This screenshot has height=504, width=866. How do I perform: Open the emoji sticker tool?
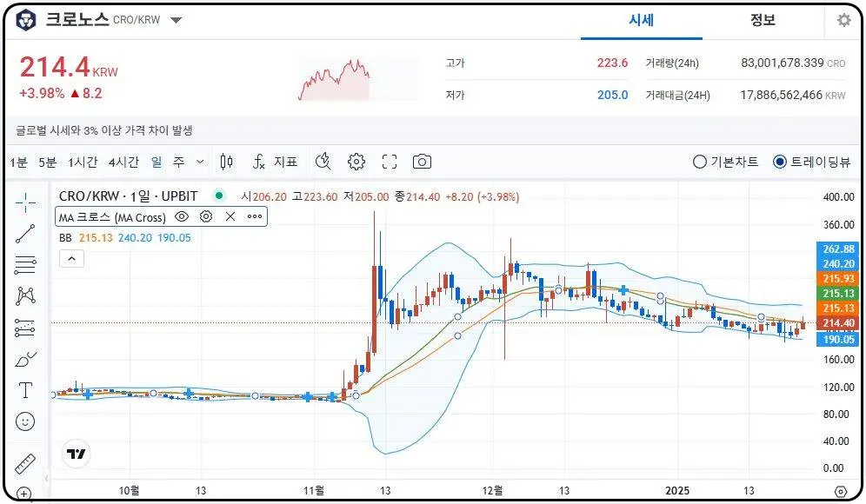[x=24, y=421]
